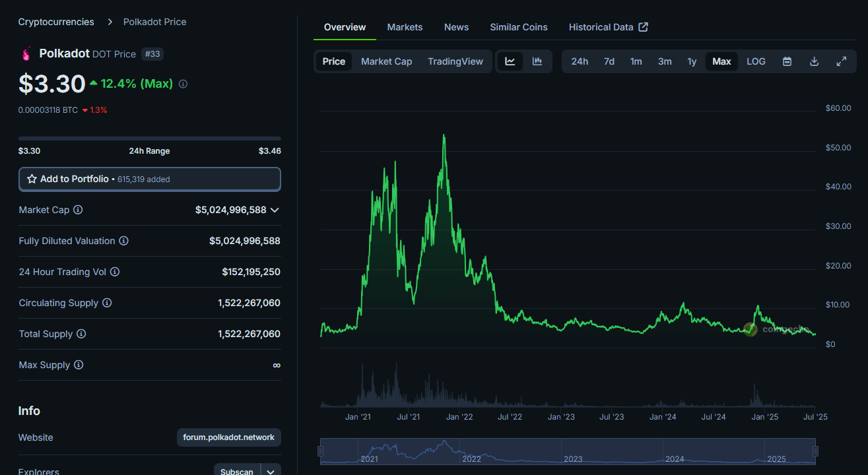Click the Total Supply info icon
The width and height of the screenshot is (868, 475).
pyautogui.click(x=81, y=334)
